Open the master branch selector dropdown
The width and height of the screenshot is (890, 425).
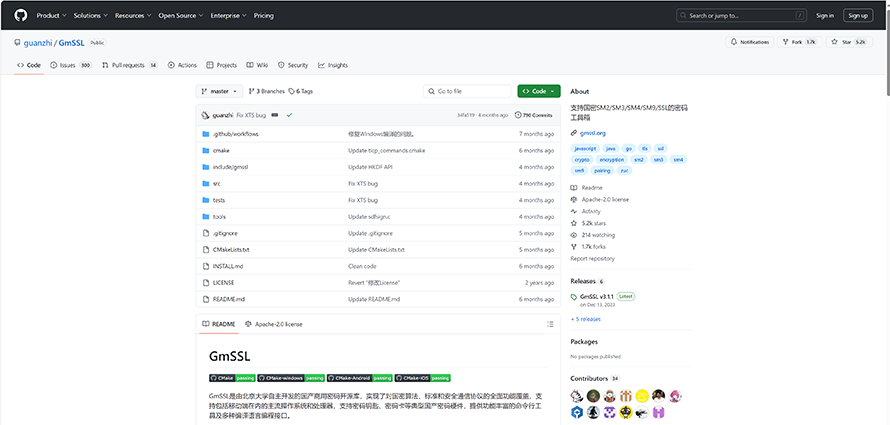(x=219, y=91)
